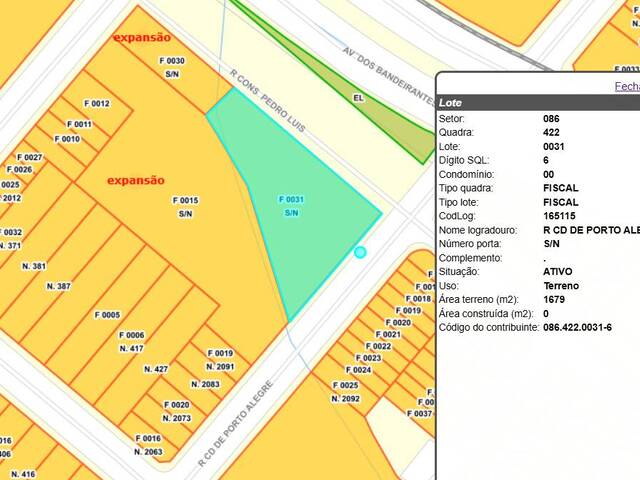
Task: Click on lot F 0022
Action: pos(377,346)
